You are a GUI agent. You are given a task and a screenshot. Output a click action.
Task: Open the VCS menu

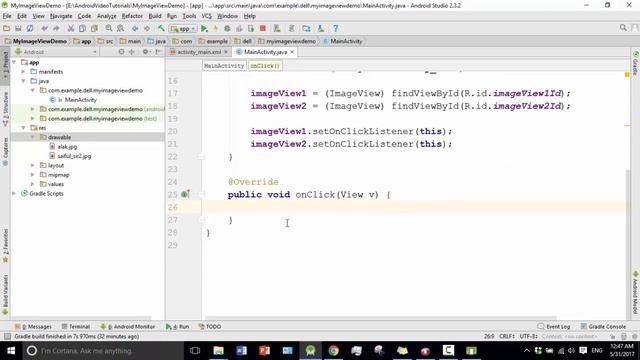[x=207, y=16]
